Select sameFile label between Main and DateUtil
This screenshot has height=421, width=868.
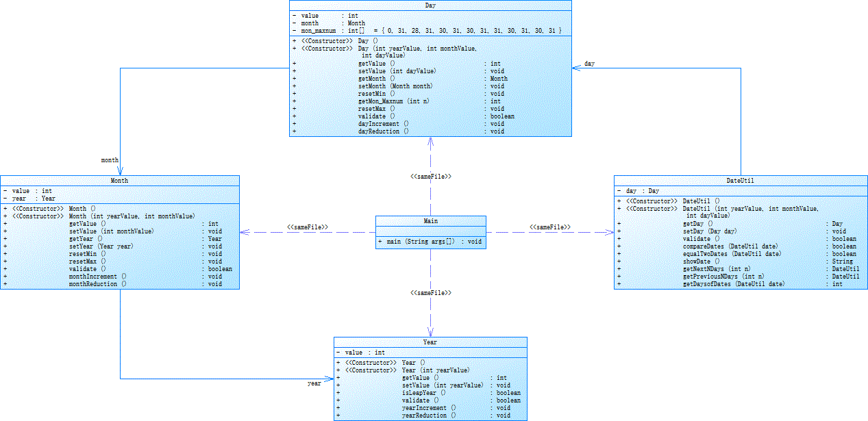[550, 227]
